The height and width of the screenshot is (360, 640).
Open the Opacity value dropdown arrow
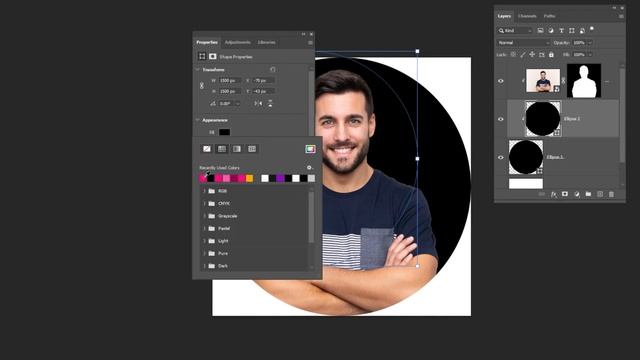(x=590, y=42)
